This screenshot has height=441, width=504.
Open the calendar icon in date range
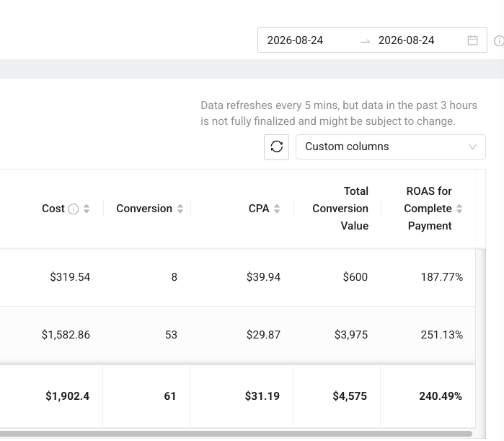[x=472, y=40]
